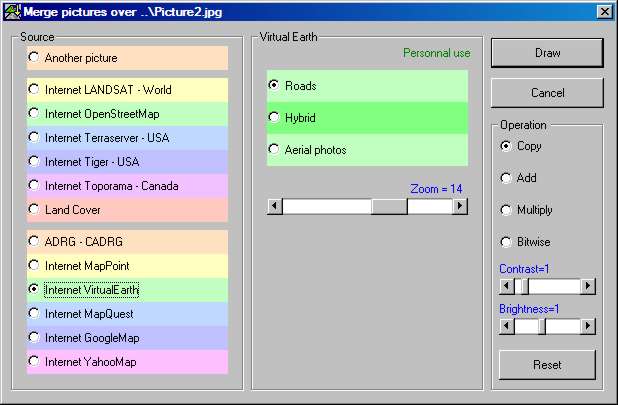Raise brightness using right arrow
The image size is (618, 405).
point(588,326)
